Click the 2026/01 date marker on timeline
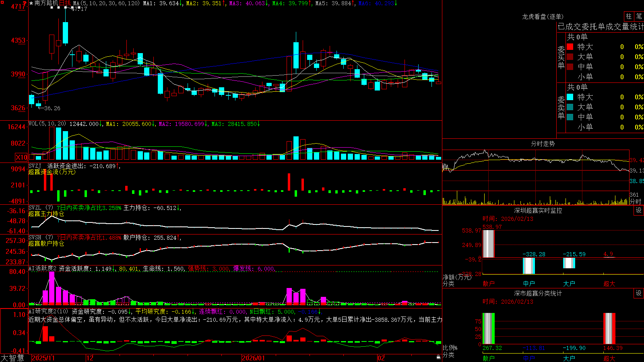This screenshot has width=644, height=362. 254,358
